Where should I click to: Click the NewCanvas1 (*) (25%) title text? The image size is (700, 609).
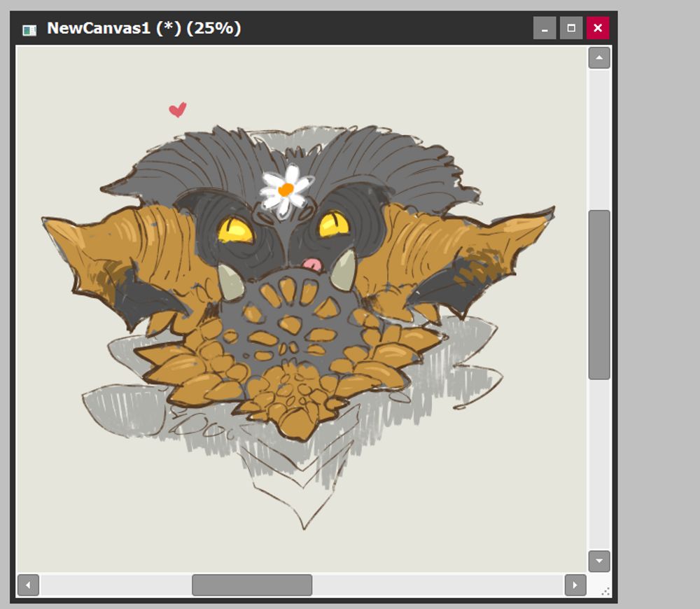(143, 28)
